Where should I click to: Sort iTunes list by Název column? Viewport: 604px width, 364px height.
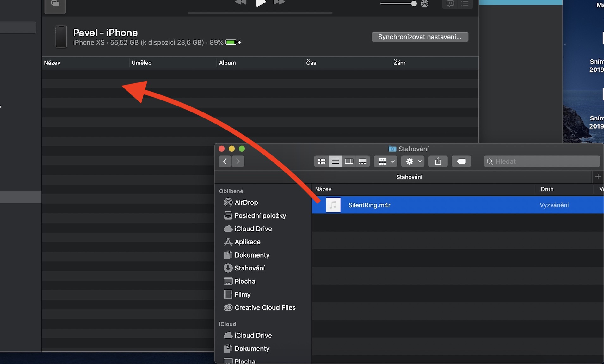(85, 63)
